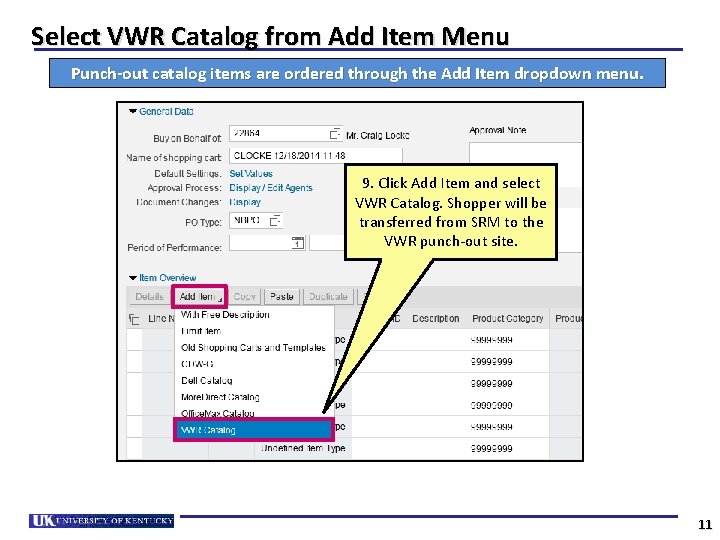The width and height of the screenshot is (720, 540).
Task: Click the Name of shopping cart field
Action: (316, 156)
